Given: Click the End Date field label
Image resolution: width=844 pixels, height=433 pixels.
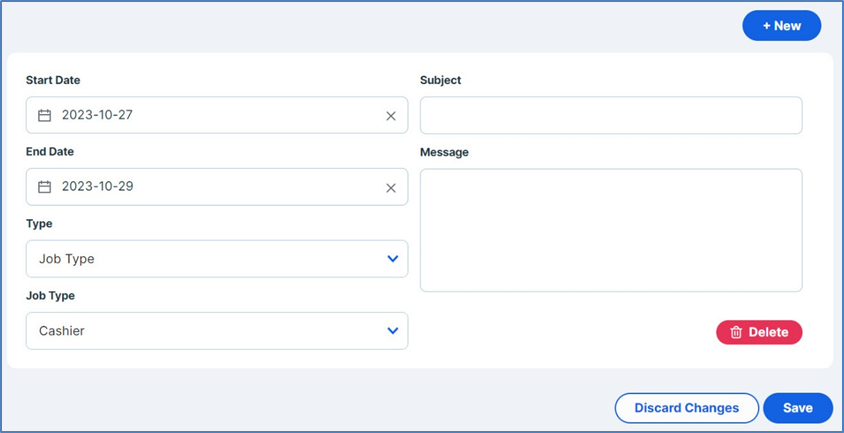Looking at the screenshot, I should (x=50, y=152).
